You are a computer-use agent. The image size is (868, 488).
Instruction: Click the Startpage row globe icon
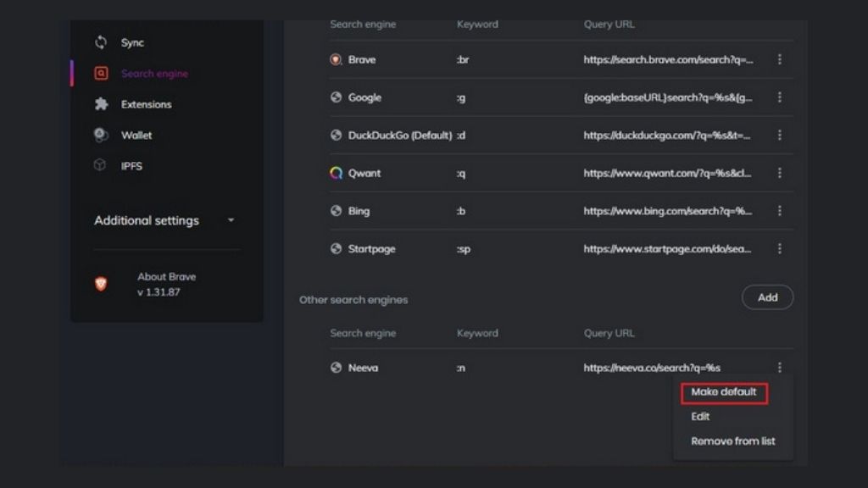pos(336,249)
